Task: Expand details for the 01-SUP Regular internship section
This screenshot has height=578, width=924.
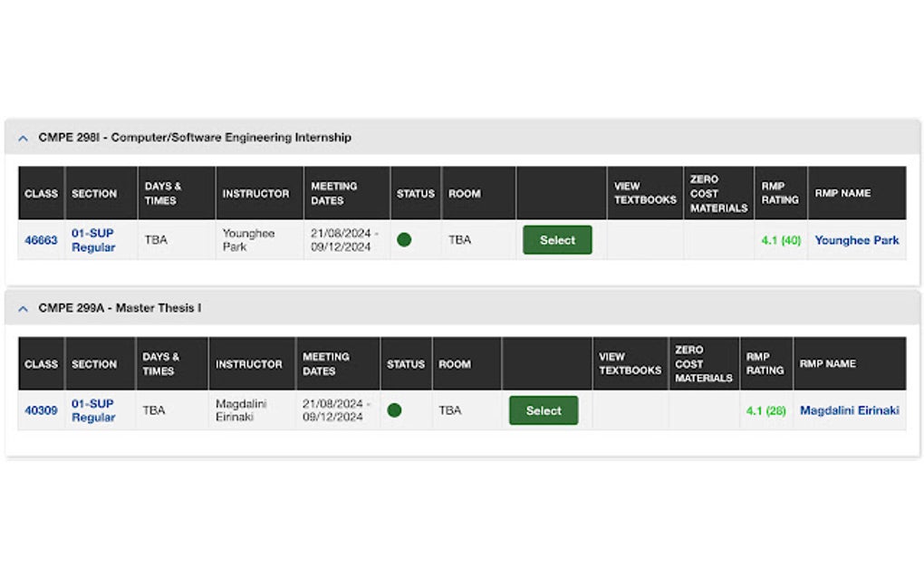Action: click(91, 240)
